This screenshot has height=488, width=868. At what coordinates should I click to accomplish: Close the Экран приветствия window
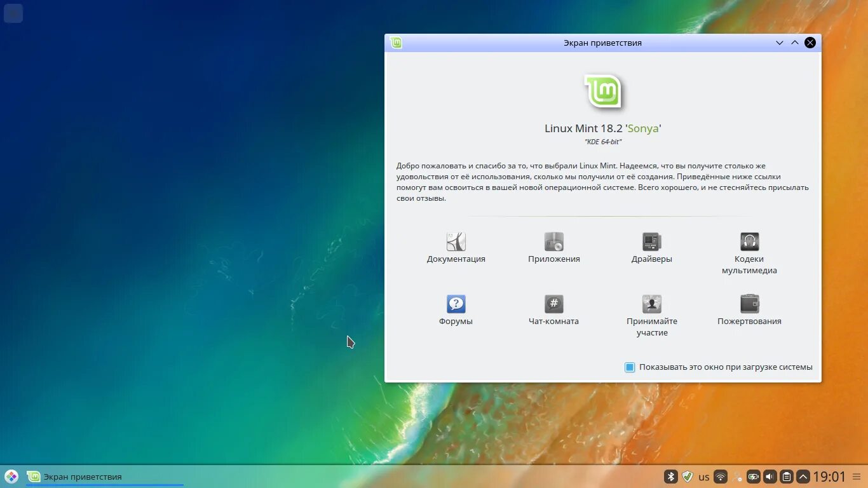coord(810,43)
